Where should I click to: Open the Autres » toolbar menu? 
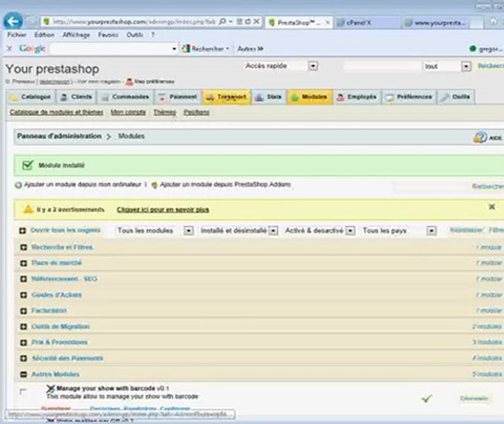(x=251, y=49)
